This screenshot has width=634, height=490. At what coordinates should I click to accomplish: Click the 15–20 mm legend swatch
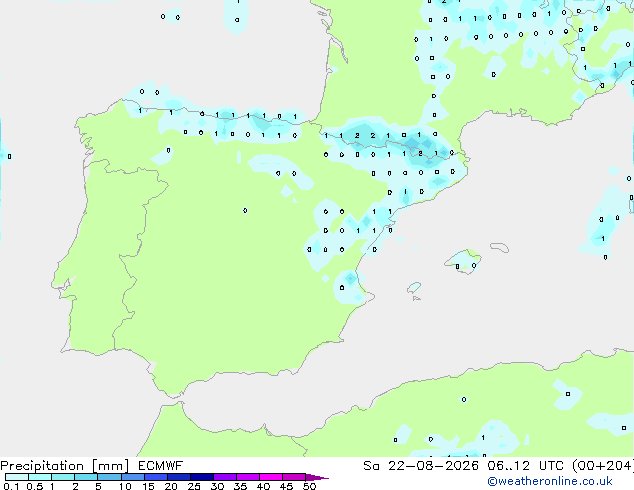pyautogui.click(x=156, y=477)
